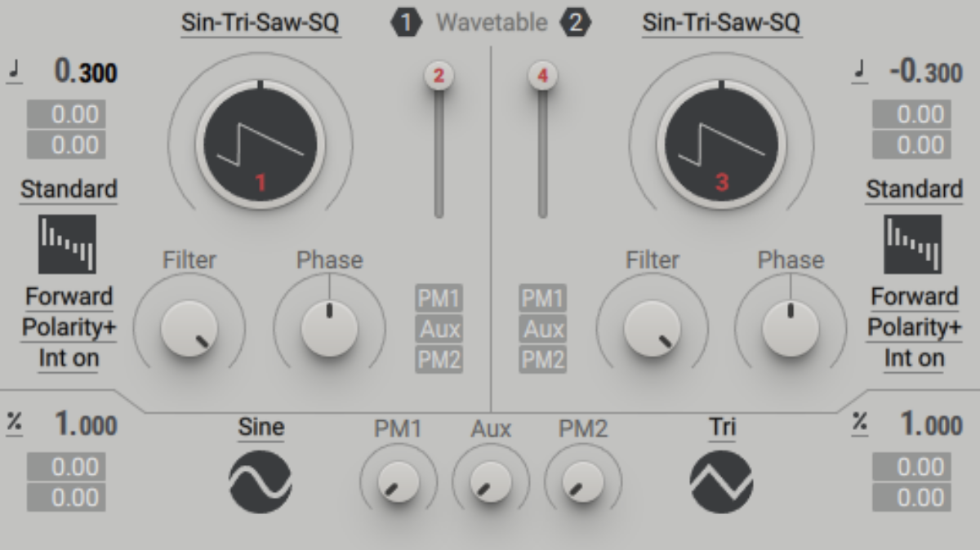
Task: Open right oscillator Polarity+ dropdown
Action: pyautogui.click(x=914, y=328)
